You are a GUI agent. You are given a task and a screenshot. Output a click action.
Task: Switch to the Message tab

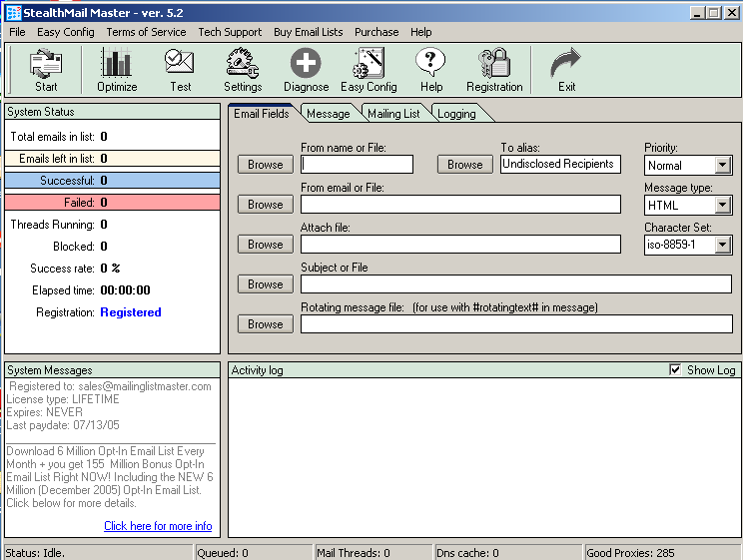pyautogui.click(x=328, y=114)
